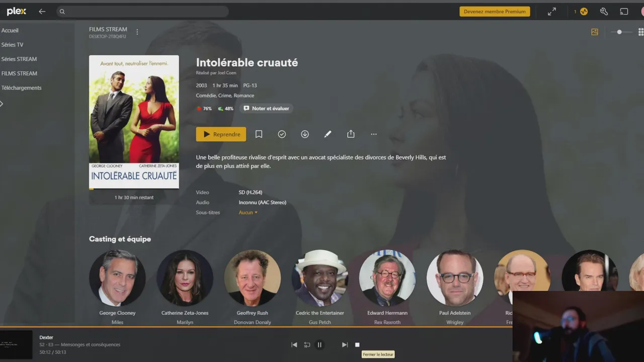
Task: Click the Crime genre link
Action: click(224, 96)
